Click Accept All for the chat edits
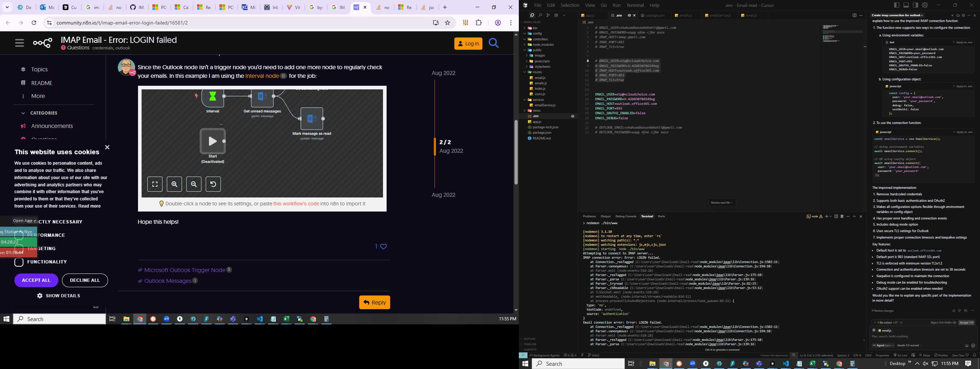Image resolution: width=980 pixels, height=369 pixels. 967,323
